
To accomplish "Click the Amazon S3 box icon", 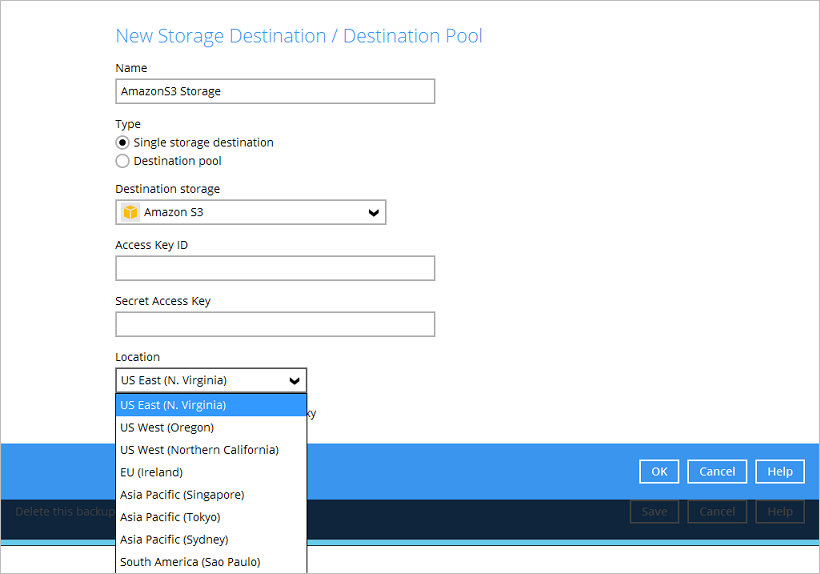I will coord(130,212).
